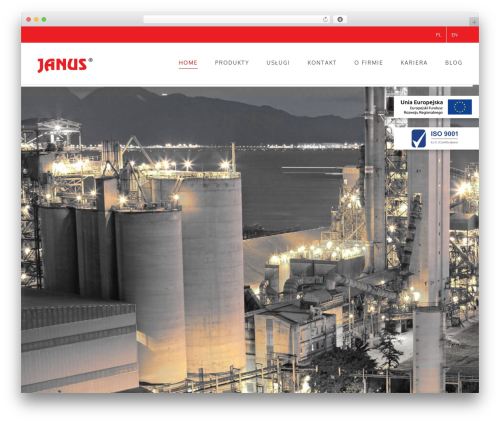This screenshot has height=423, width=500.
Task: Click the EU flag image
Action: (460, 107)
